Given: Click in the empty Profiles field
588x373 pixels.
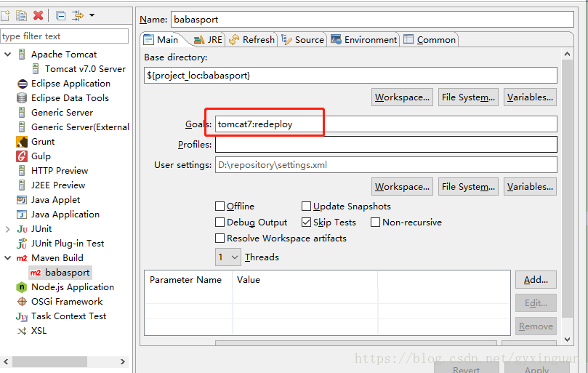Looking at the screenshot, I should tap(386, 145).
